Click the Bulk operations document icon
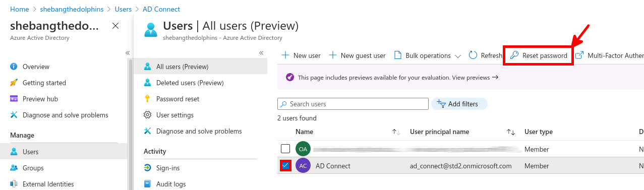 pos(397,55)
